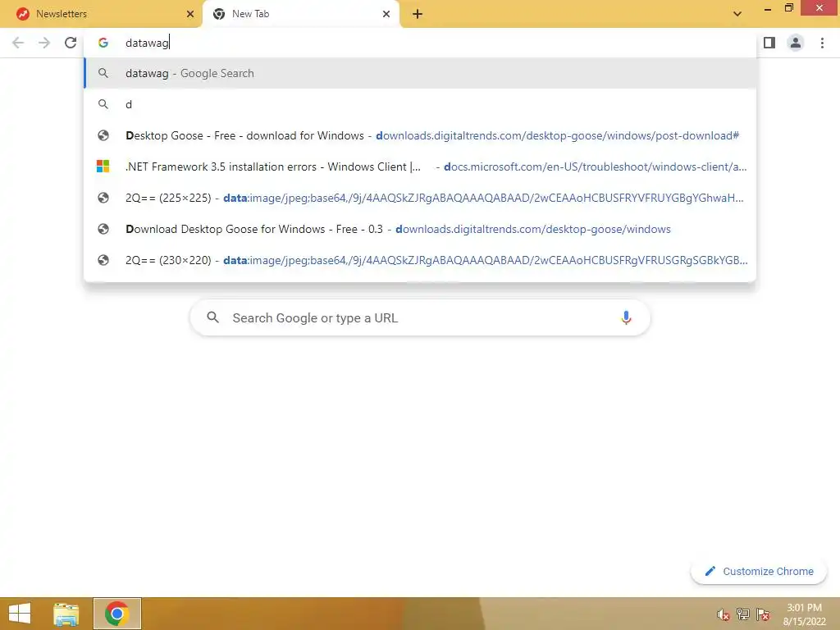Click the Google logo in address bar

(103, 43)
